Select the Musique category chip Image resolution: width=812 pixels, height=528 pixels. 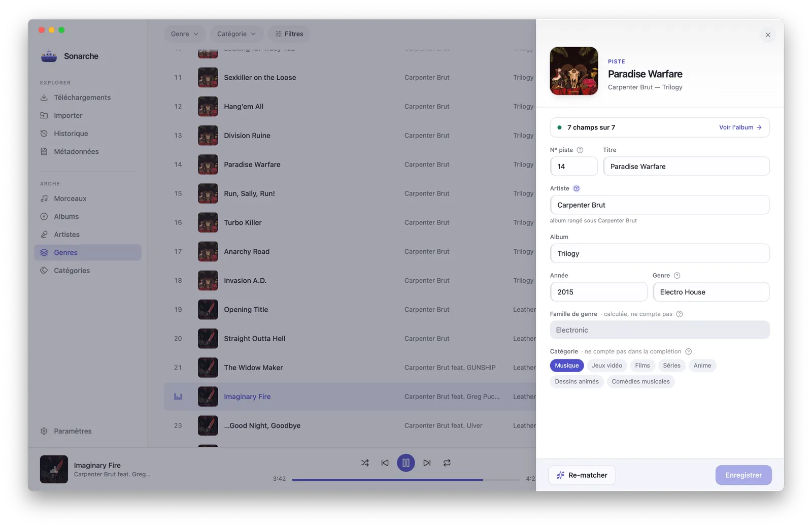pos(567,366)
